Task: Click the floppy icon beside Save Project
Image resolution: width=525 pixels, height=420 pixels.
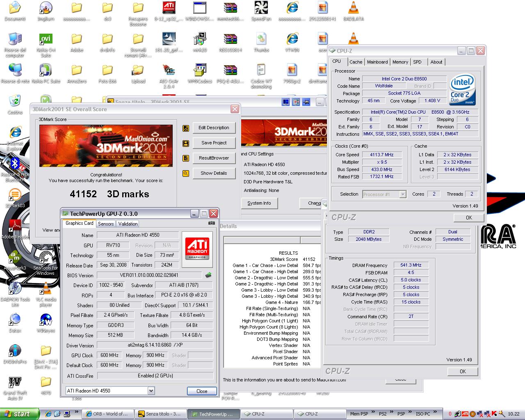Action: click(x=186, y=143)
